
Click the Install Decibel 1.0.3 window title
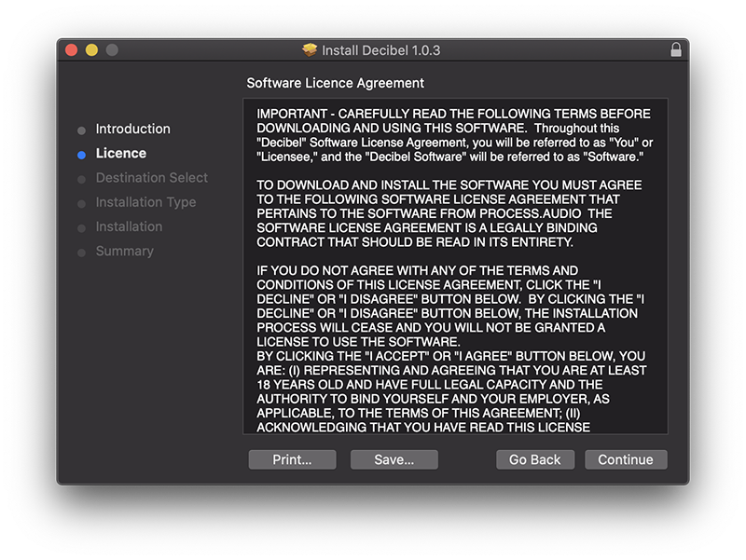coord(381,50)
